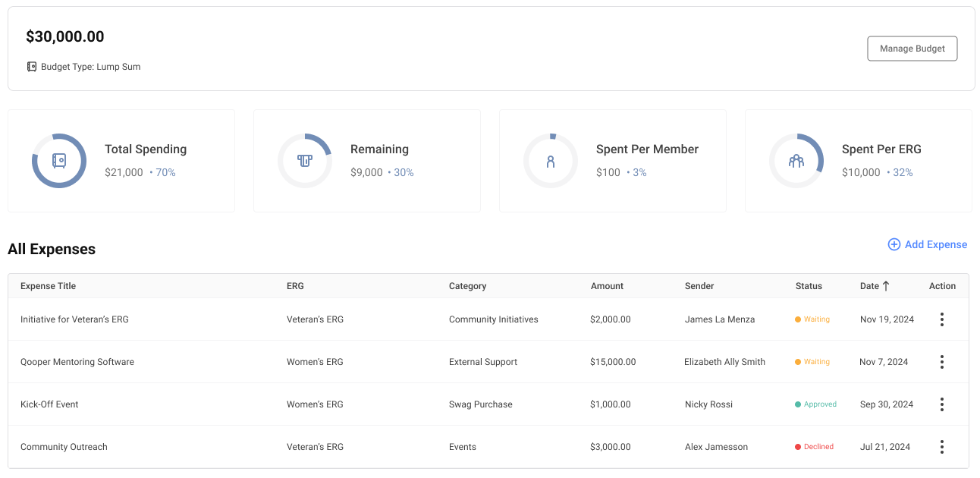The image size is (980, 478).
Task: Click the Spent Per Member person icon
Action: click(551, 161)
